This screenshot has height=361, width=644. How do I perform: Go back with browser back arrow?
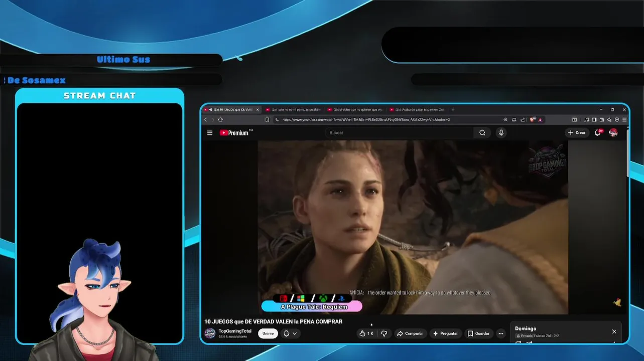[205, 120]
